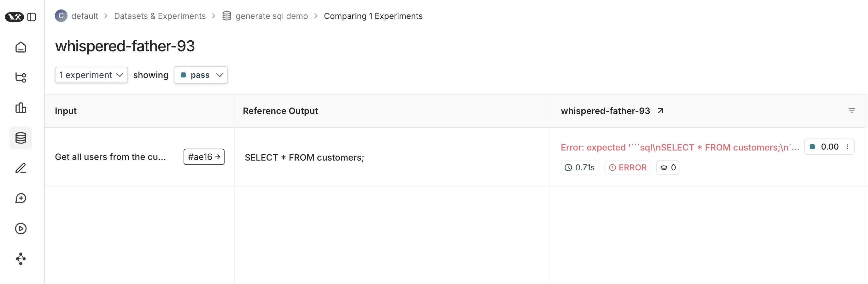Open example #ae16 link button
Screen dimensions: 868x284
coord(204,157)
